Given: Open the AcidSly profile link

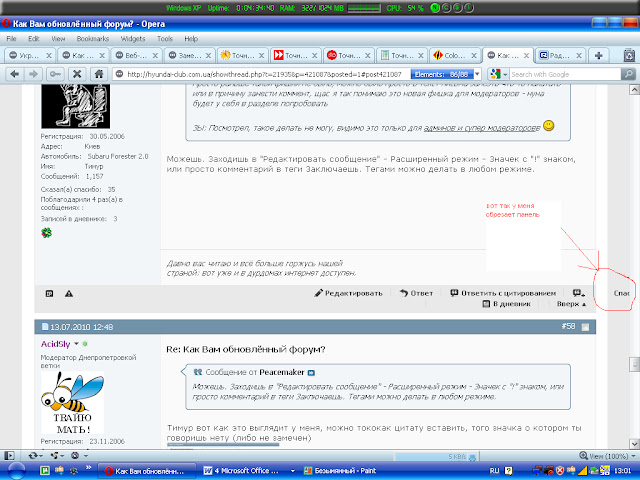Looking at the screenshot, I should (56, 344).
